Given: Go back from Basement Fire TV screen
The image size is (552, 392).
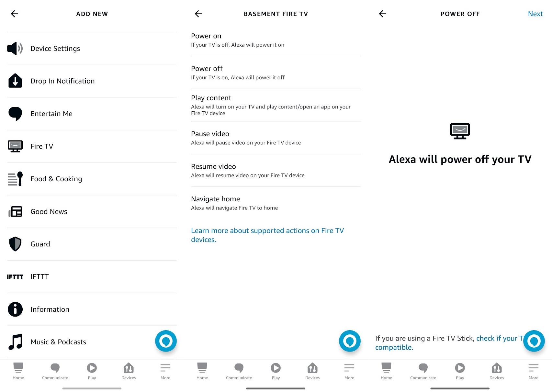Looking at the screenshot, I should [198, 14].
